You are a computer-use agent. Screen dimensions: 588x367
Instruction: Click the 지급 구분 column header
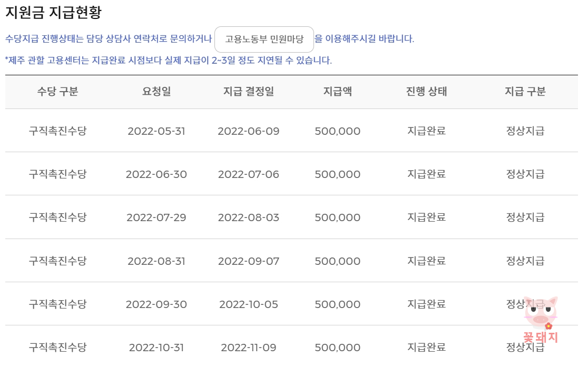(x=524, y=91)
